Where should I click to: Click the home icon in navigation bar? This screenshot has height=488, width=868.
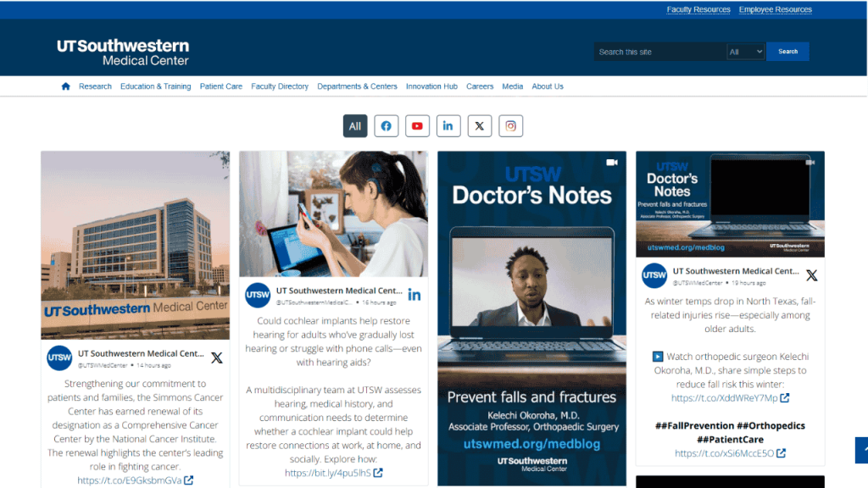coord(65,86)
